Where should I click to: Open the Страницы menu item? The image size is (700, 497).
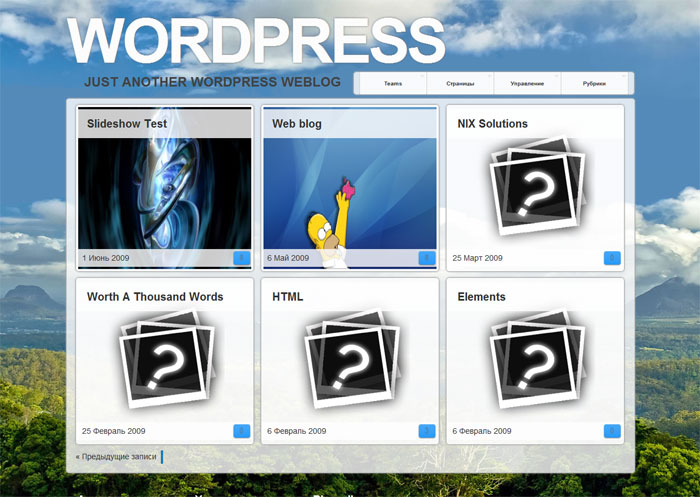[x=460, y=84]
